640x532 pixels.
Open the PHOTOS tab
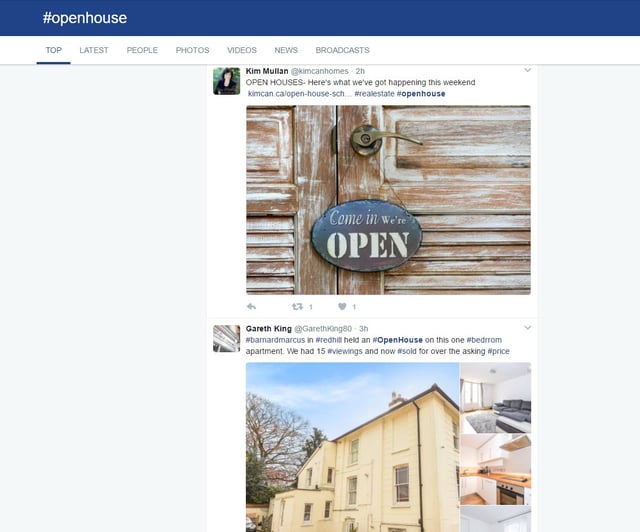click(192, 50)
